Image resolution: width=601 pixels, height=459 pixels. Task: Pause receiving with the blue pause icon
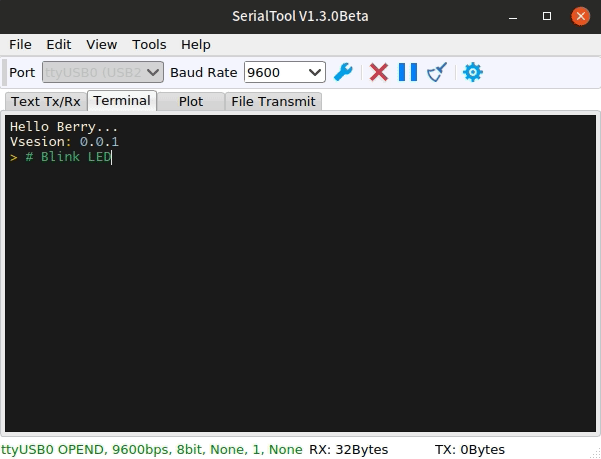(x=408, y=72)
